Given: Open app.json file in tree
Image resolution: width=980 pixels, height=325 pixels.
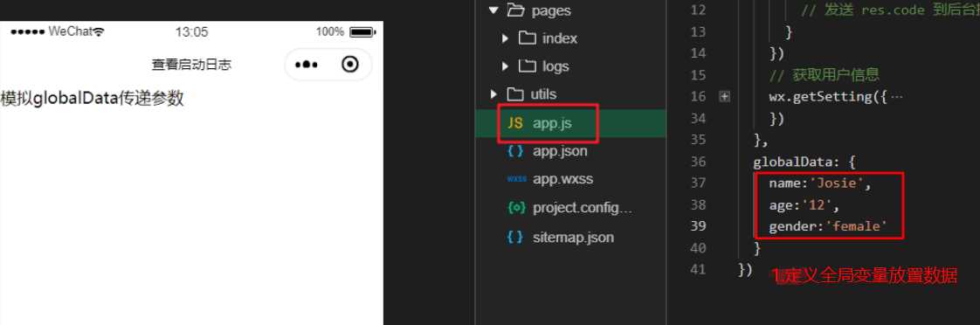Looking at the screenshot, I should (570, 150).
